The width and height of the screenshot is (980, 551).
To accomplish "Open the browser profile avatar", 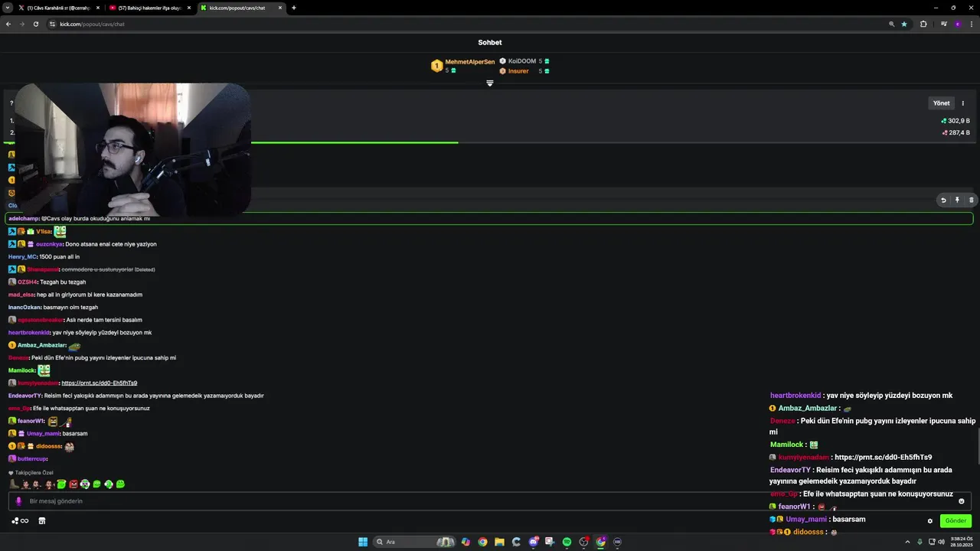I will (957, 24).
